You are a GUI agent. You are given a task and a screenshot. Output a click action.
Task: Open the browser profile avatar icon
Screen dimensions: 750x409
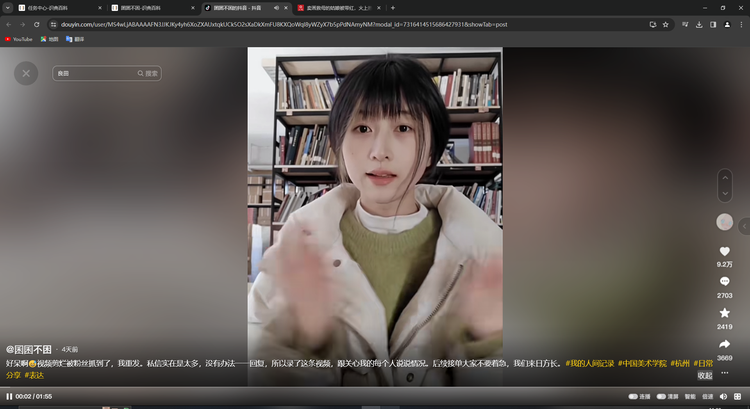coord(727,24)
